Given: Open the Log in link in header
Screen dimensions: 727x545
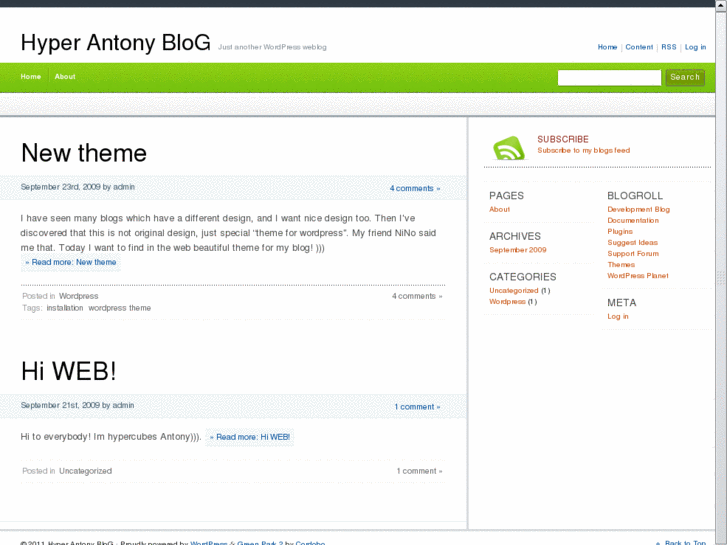Looking at the screenshot, I should [695, 47].
